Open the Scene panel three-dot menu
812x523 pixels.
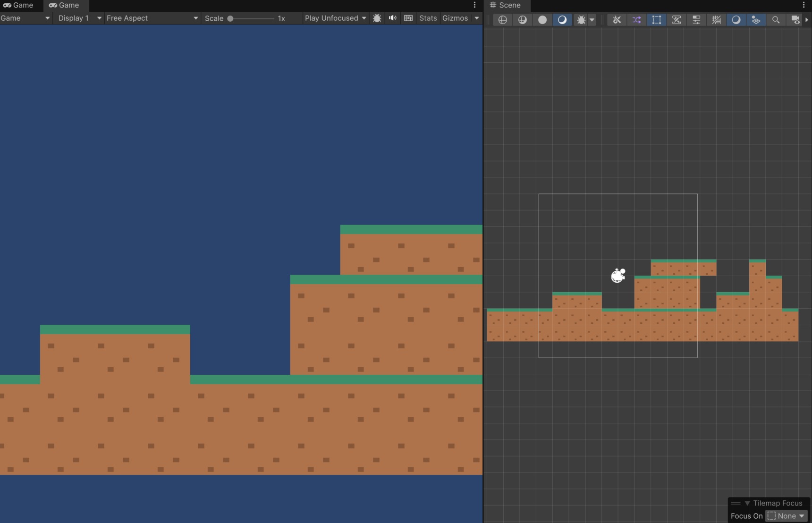pos(804,5)
